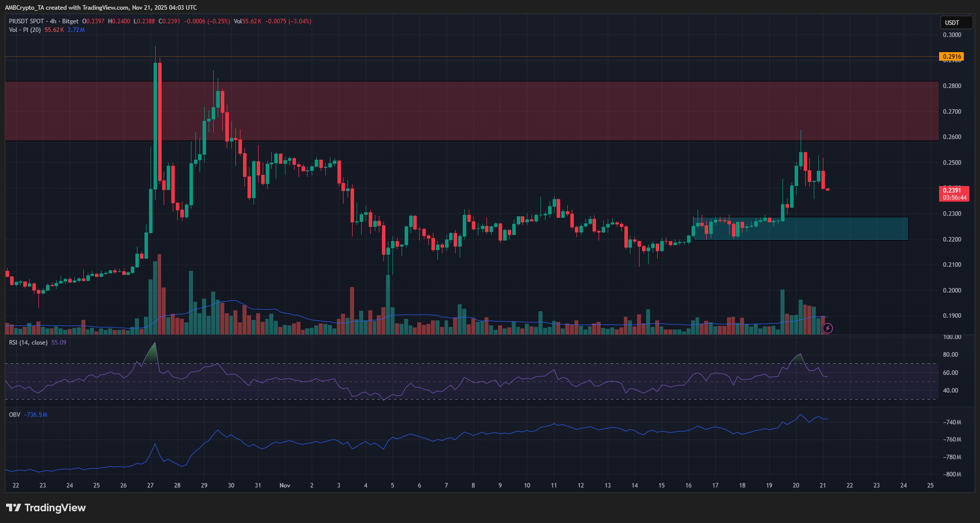Open the USDT currency selector
Image resolution: width=980 pixels, height=523 pixels.
click(957, 23)
